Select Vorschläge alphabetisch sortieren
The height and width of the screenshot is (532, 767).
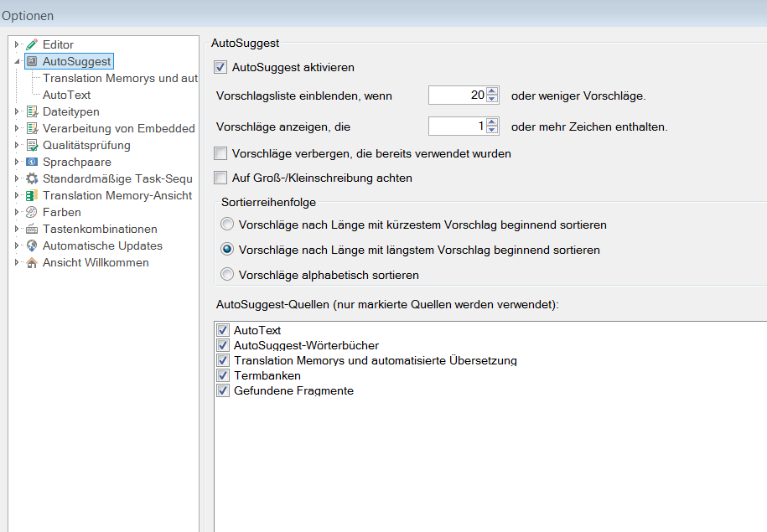click(x=227, y=274)
